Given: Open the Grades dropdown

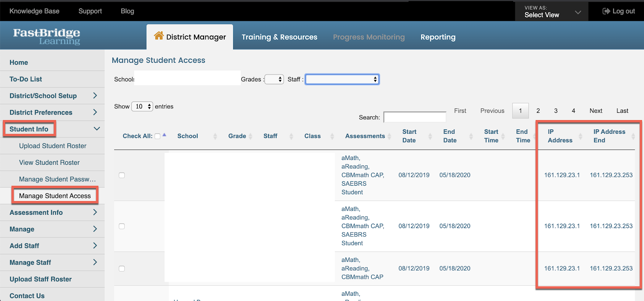Looking at the screenshot, I should 274,79.
